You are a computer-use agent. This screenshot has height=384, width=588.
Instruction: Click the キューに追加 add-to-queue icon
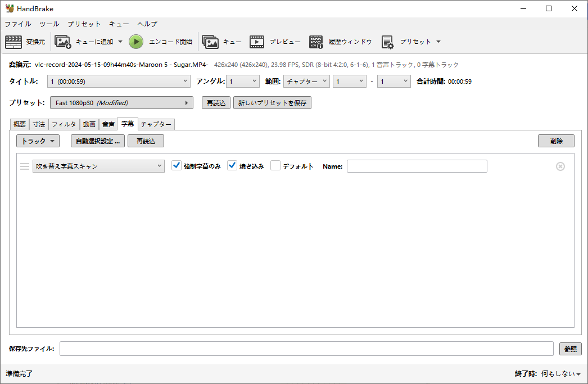coord(62,42)
